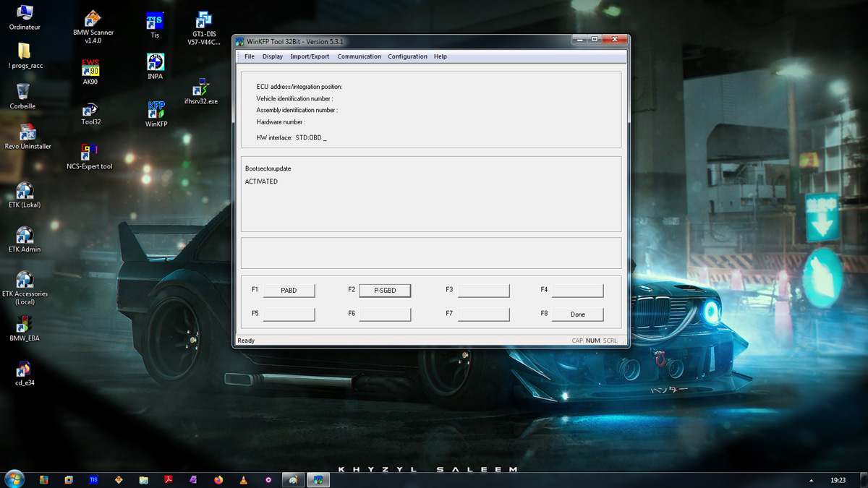This screenshot has height=488, width=868.
Task: Open the File menu
Action: tap(250, 56)
